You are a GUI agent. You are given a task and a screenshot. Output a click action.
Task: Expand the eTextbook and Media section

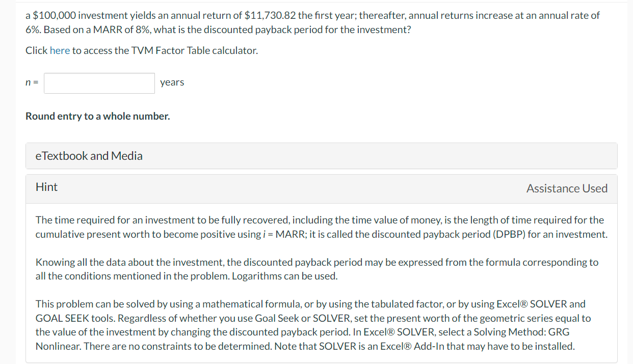[x=322, y=156]
